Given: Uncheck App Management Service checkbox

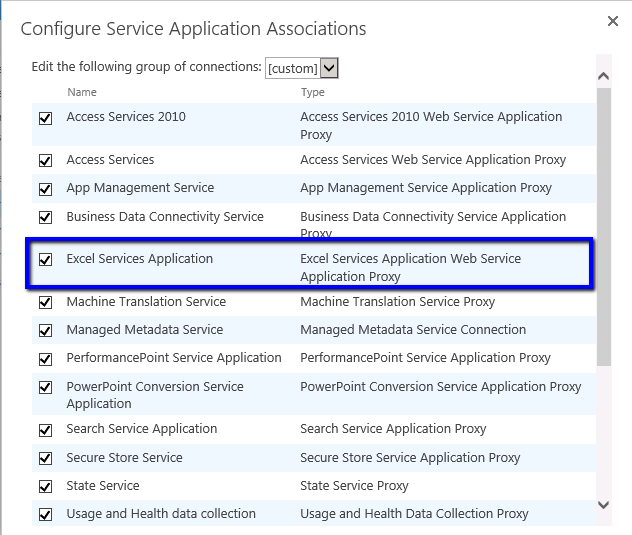Looking at the screenshot, I should tap(46, 189).
